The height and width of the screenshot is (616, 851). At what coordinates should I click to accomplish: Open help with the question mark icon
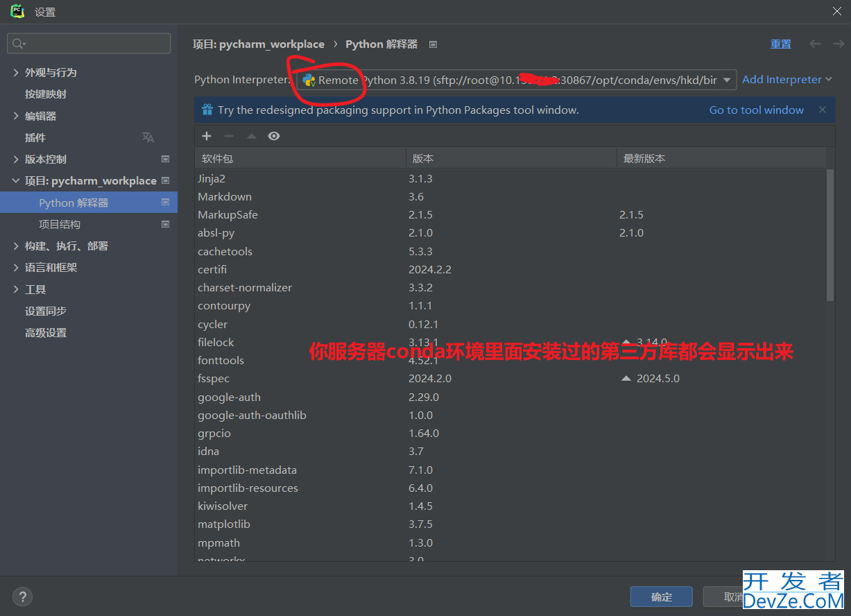(x=22, y=596)
